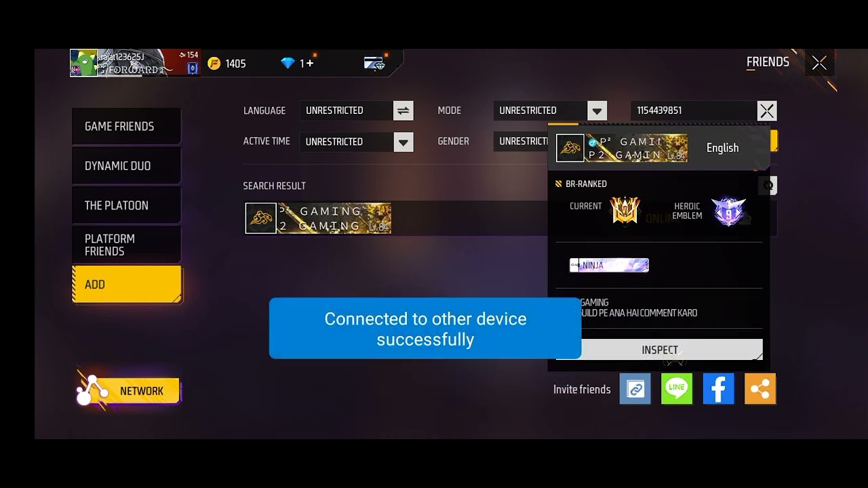Open the Platform Friends tab
Screen dimensions: 868x488
126,245
